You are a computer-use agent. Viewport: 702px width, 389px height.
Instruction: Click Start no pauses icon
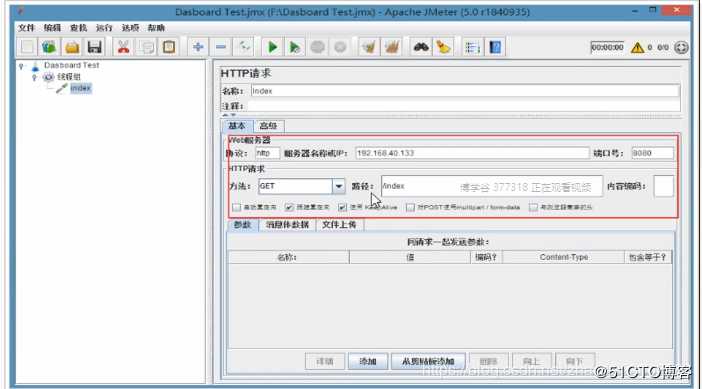coord(295,47)
